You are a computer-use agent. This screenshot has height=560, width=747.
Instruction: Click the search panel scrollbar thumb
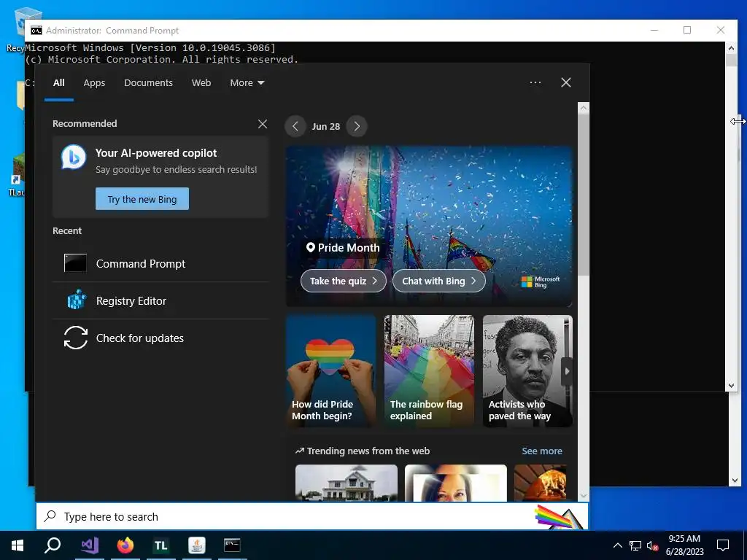(x=584, y=194)
